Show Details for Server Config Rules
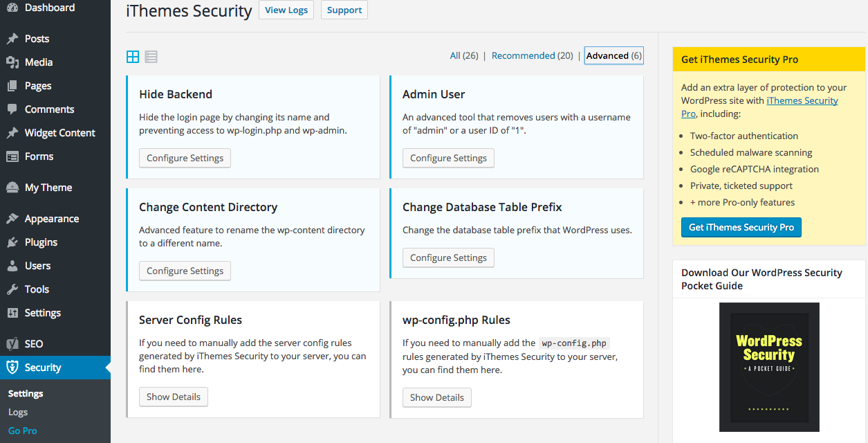Viewport: 868px width, 443px height. point(174,397)
